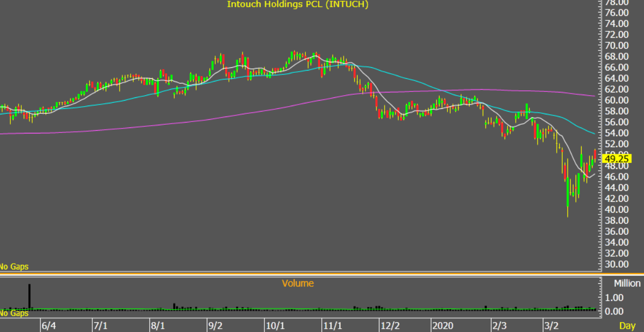Image resolution: width=644 pixels, height=332 pixels.
Task: Click the 7/1 date label
Action: [x=101, y=326]
